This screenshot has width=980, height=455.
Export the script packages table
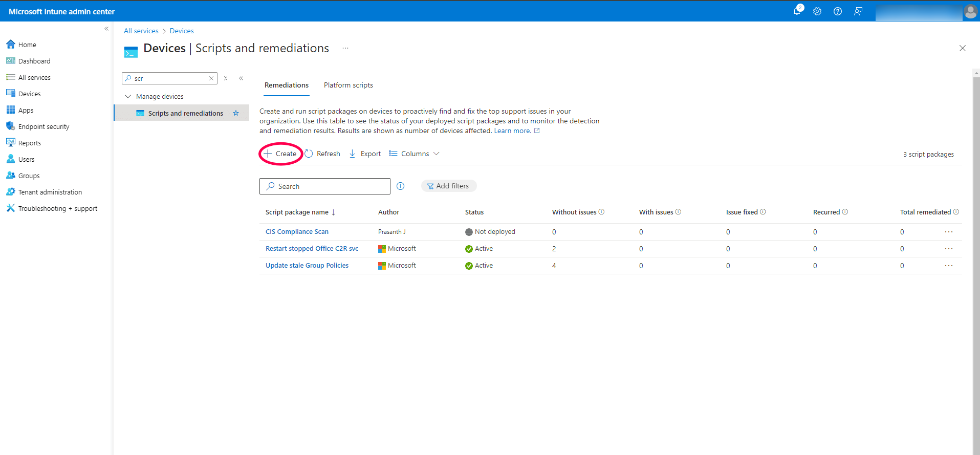(365, 154)
